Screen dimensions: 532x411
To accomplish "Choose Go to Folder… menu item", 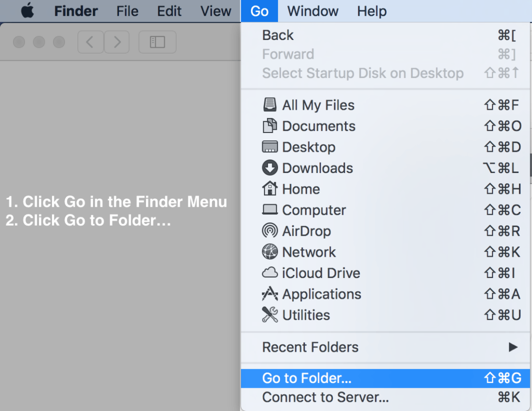I will pyautogui.click(x=307, y=378).
